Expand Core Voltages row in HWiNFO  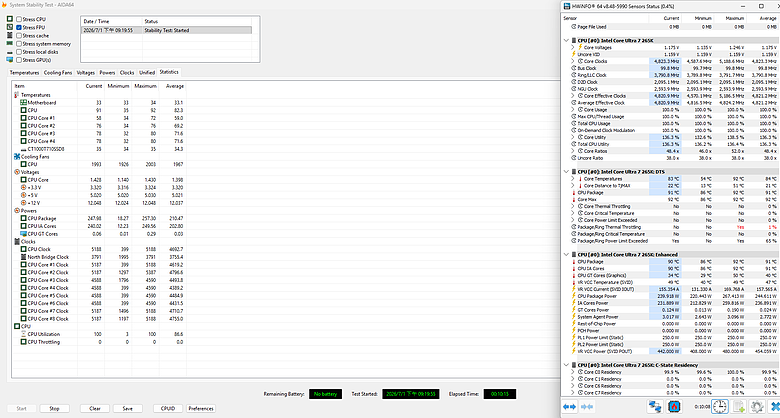coord(574,47)
